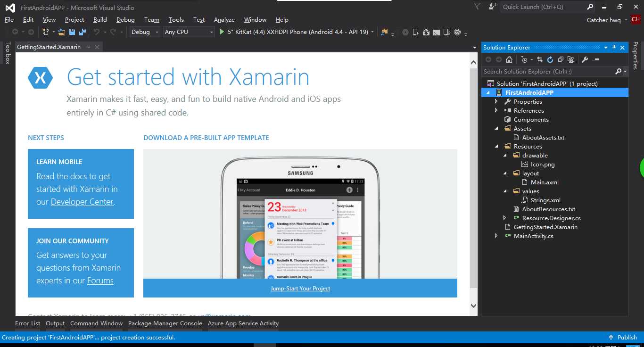Open the device selection dropdown arrow
This screenshot has width=644, height=347.
pyautogui.click(x=372, y=32)
